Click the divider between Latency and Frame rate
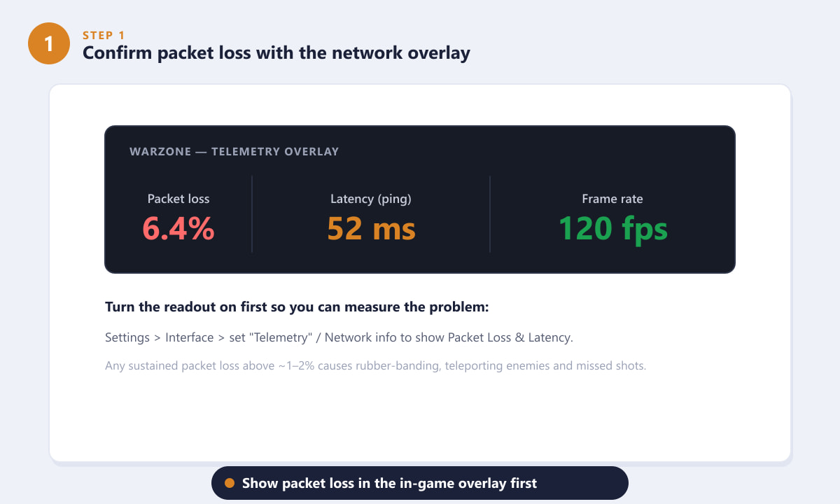 490,214
